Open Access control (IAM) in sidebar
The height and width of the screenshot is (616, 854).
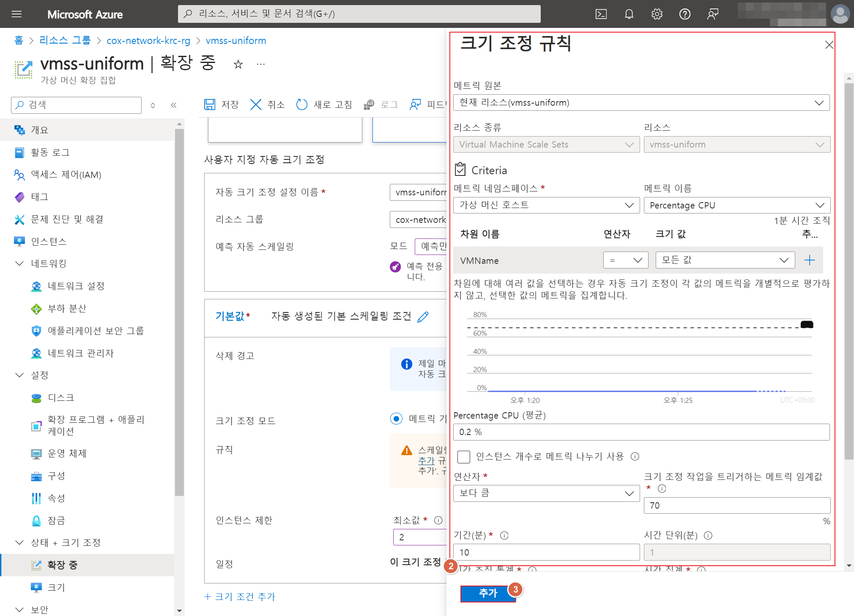tap(87, 175)
